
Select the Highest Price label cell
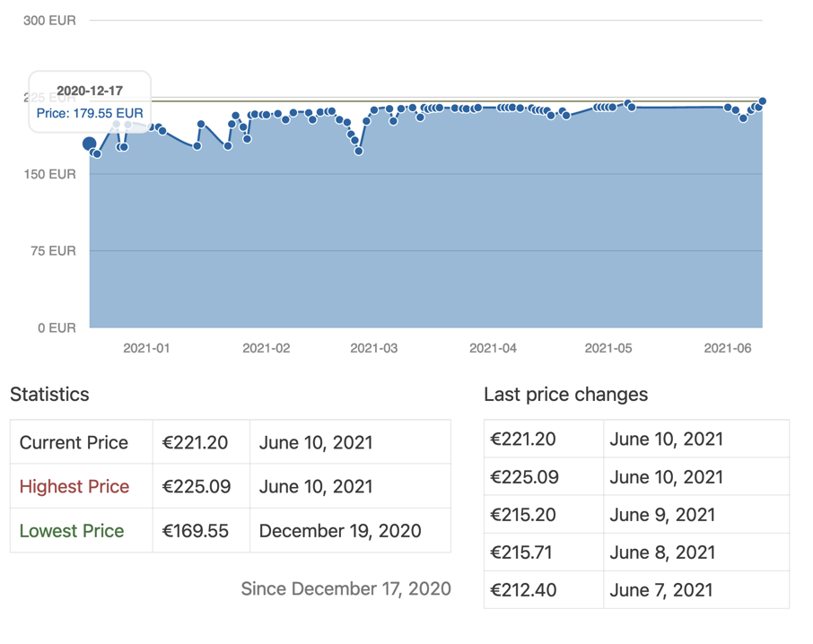coord(82,486)
